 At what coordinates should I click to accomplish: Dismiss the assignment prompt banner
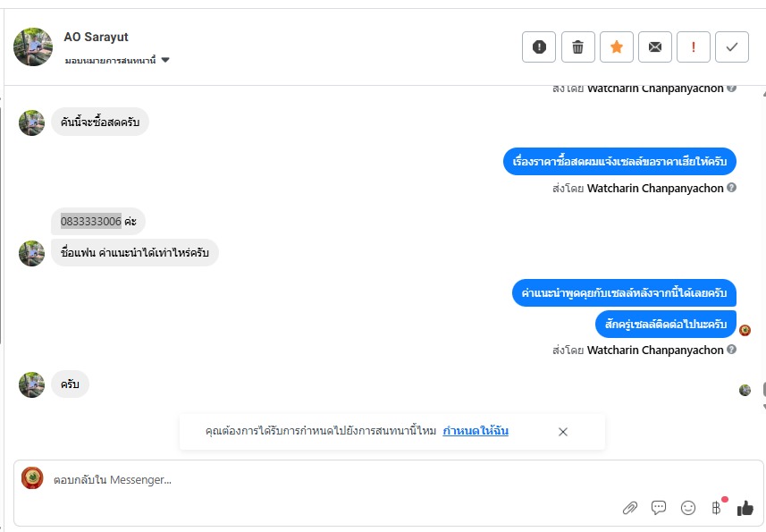[x=563, y=432]
